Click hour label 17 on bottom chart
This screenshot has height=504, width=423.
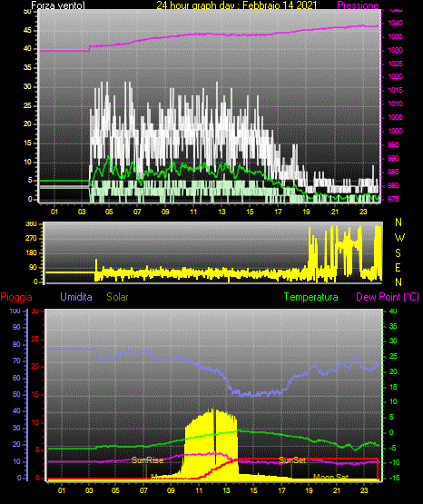[x=281, y=490]
